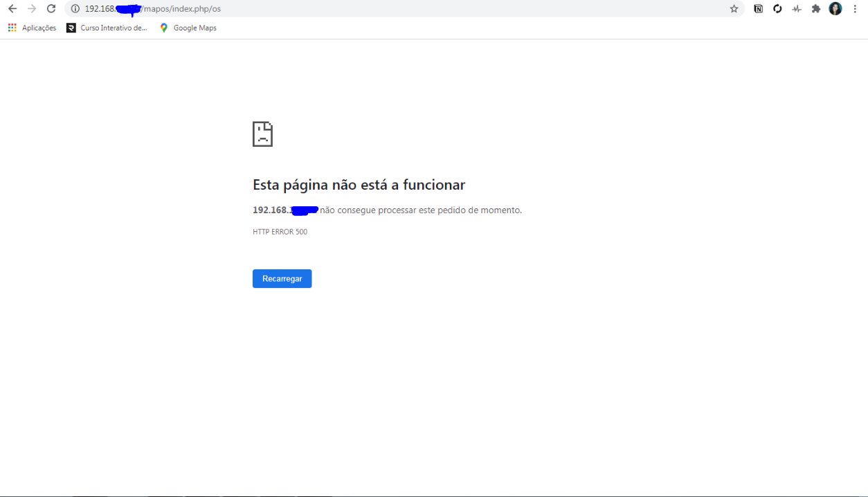Bookmark this page with the star icon
The height and width of the screenshot is (497, 868).
point(734,9)
